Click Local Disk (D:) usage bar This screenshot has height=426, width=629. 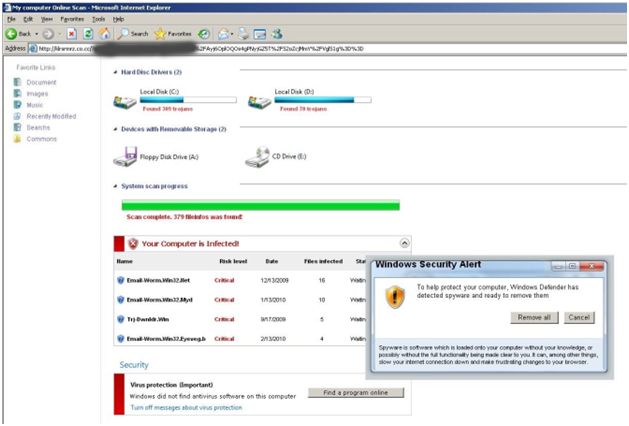pyautogui.click(x=323, y=100)
